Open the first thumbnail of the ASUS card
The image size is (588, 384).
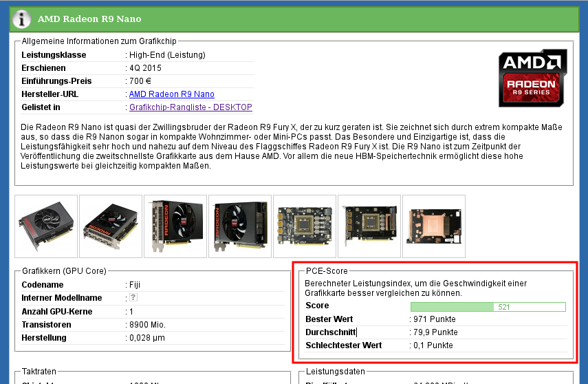click(46, 226)
